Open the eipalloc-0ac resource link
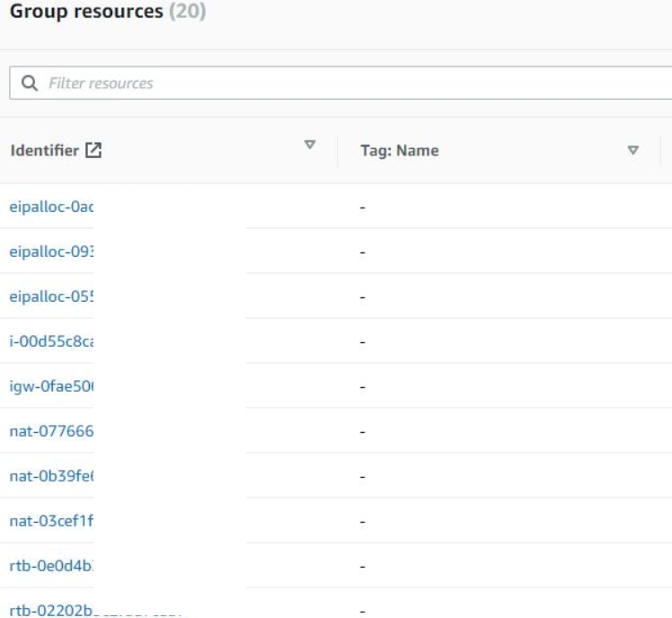672x618 pixels. [51, 207]
